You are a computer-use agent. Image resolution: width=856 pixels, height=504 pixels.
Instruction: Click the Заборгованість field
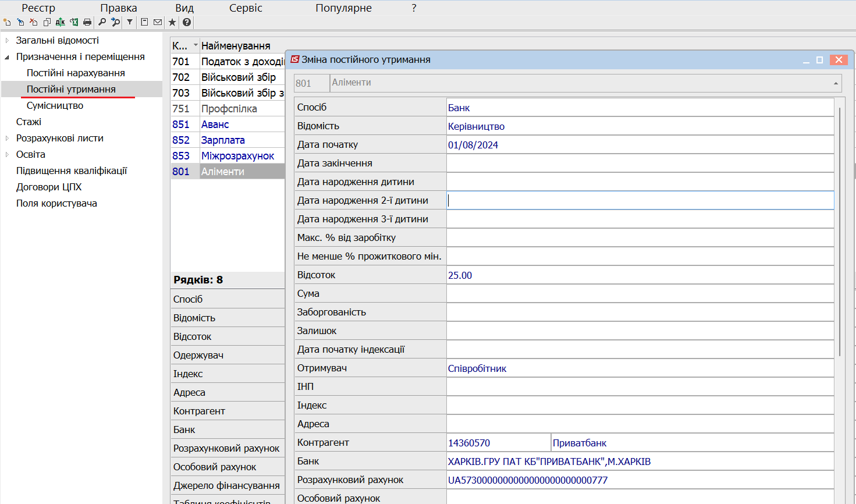[x=640, y=312]
